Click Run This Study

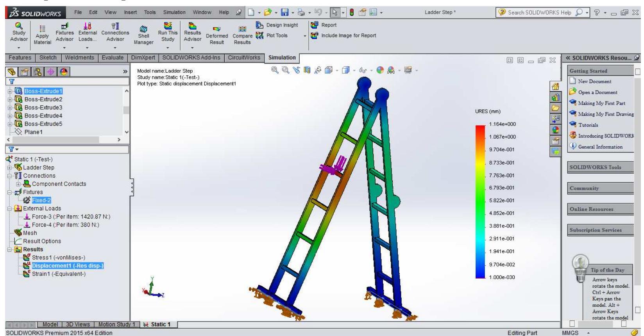point(168,32)
